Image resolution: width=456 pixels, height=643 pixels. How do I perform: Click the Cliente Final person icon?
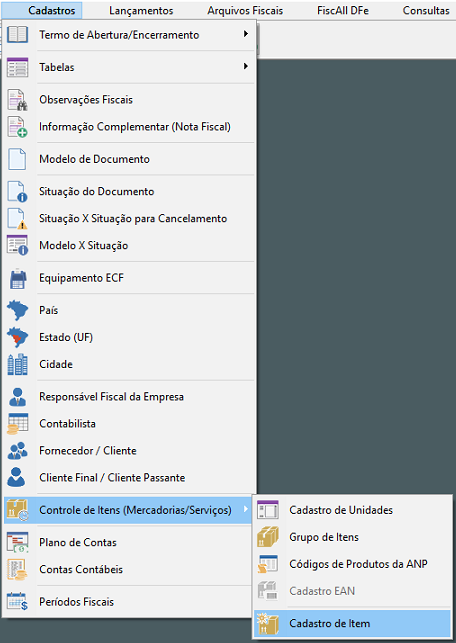17,477
